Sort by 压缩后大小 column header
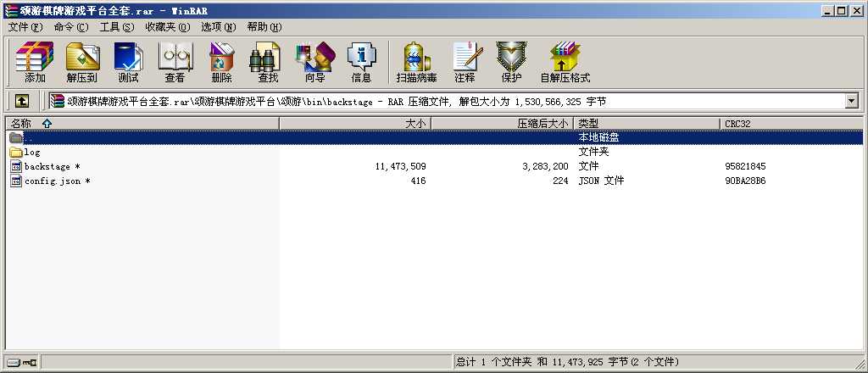The image size is (868, 373). tap(502, 124)
